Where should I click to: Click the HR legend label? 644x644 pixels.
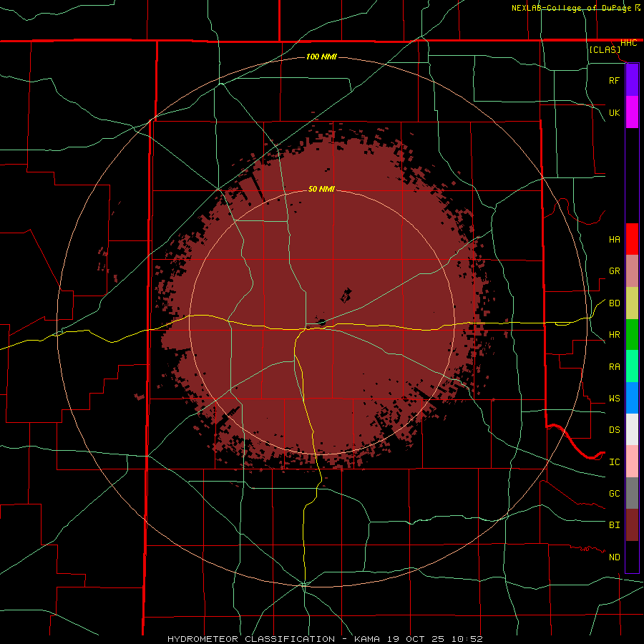click(x=614, y=335)
